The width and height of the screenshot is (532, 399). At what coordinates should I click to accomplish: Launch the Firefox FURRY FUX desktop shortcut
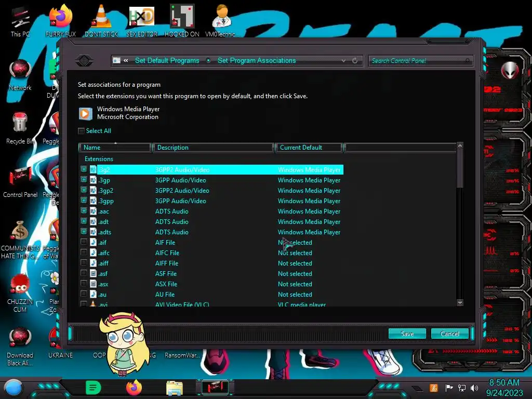click(x=60, y=21)
